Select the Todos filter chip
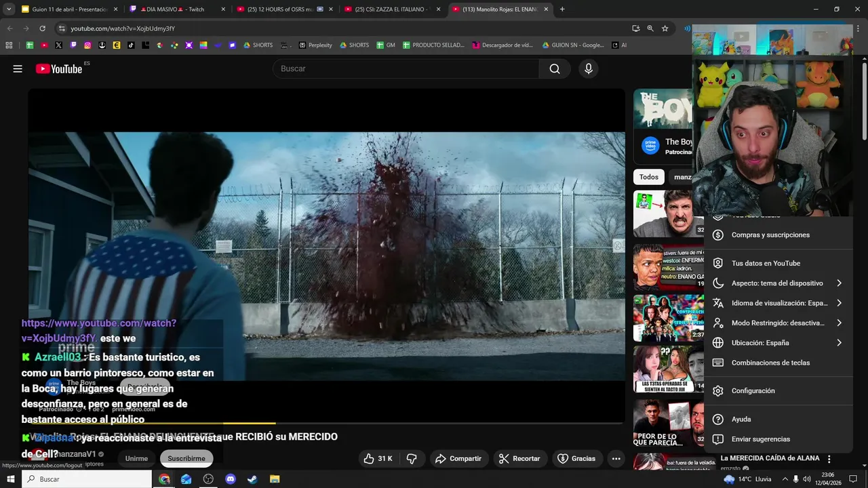Screen dimensions: 868x488 pos(649,177)
